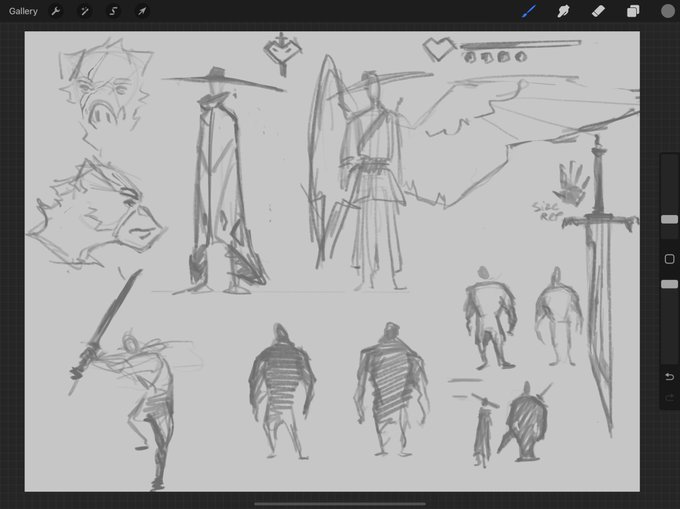680x509 pixels.
Task: Undo the last stroke
Action: pyautogui.click(x=669, y=376)
